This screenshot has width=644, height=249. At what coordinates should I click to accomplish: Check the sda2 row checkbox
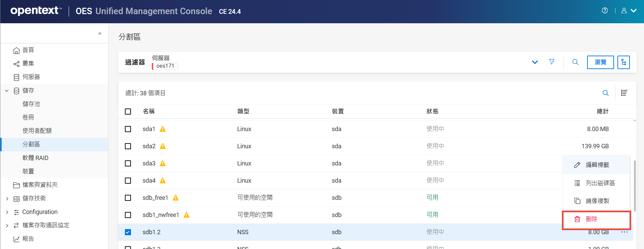pos(128,146)
